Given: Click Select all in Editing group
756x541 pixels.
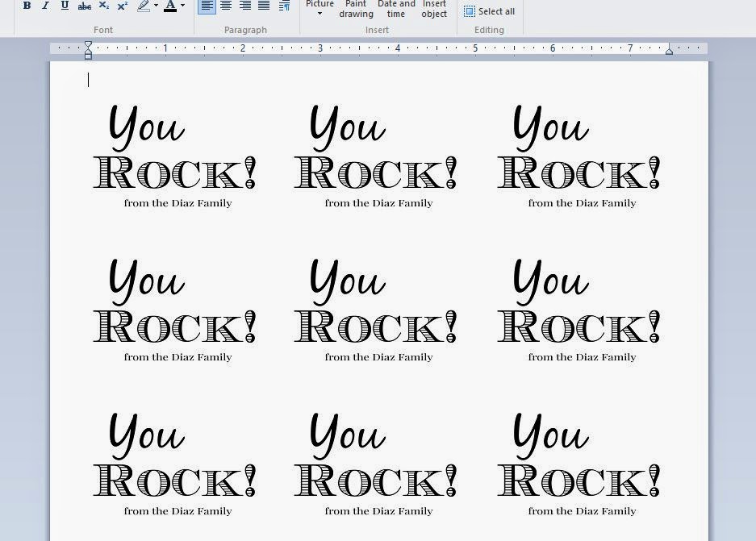Looking at the screenshot, I should pos(490,11).
